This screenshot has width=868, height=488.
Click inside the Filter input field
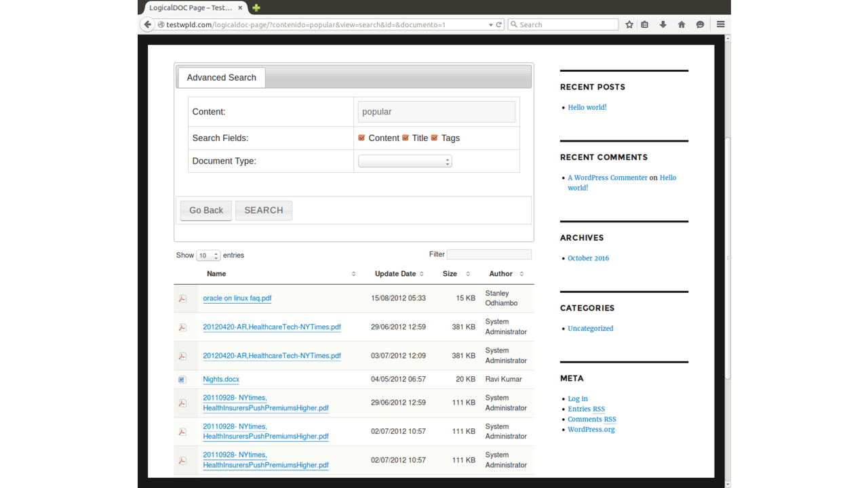[489, 254]
